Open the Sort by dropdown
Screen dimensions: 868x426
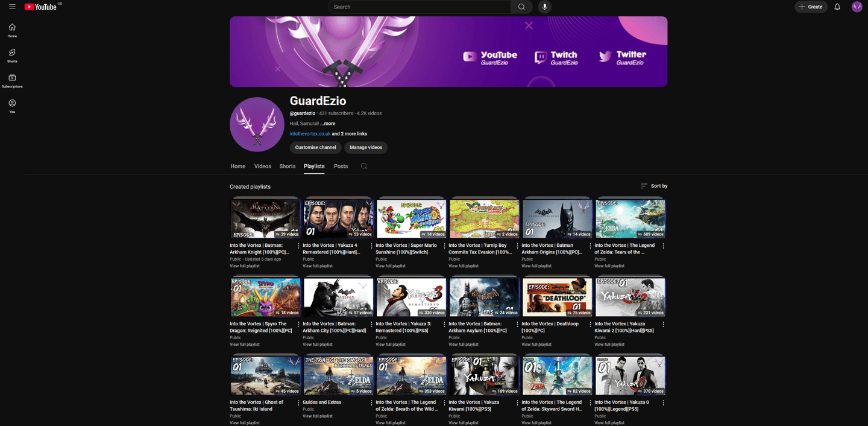[x=654, y=186]
